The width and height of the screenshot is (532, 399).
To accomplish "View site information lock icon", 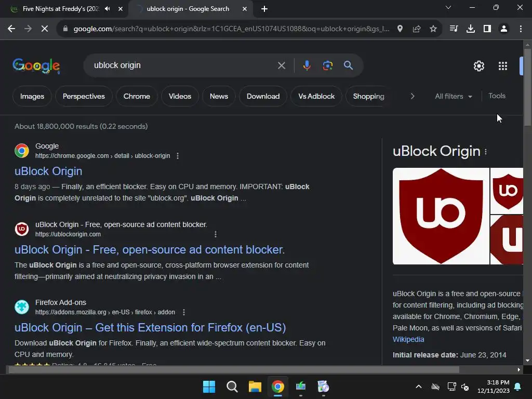I will click(x=65, y=29).
